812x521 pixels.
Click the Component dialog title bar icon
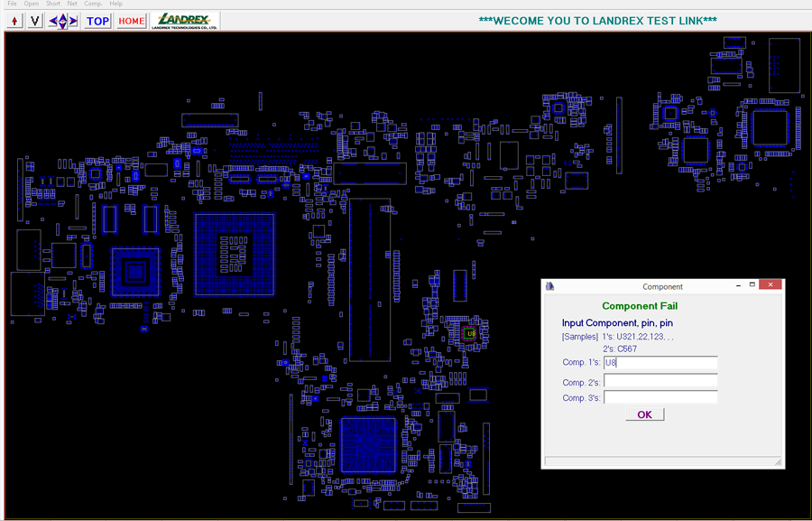550,286
